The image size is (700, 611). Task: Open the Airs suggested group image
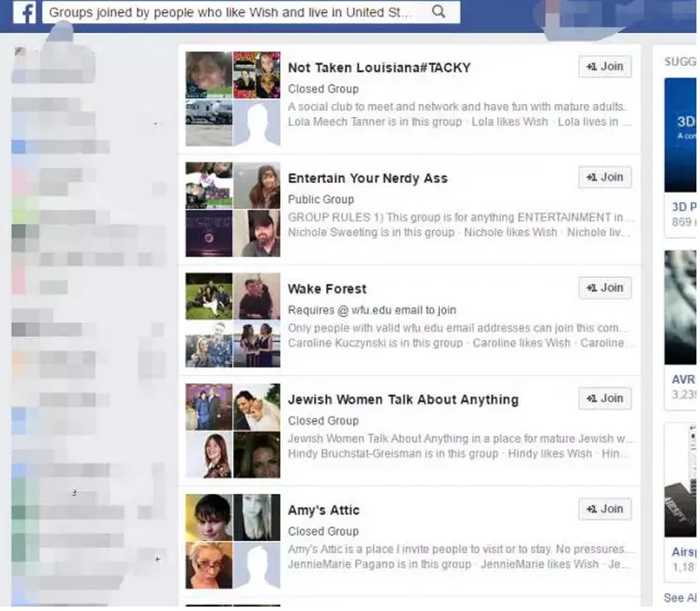[x=680, y=480]
